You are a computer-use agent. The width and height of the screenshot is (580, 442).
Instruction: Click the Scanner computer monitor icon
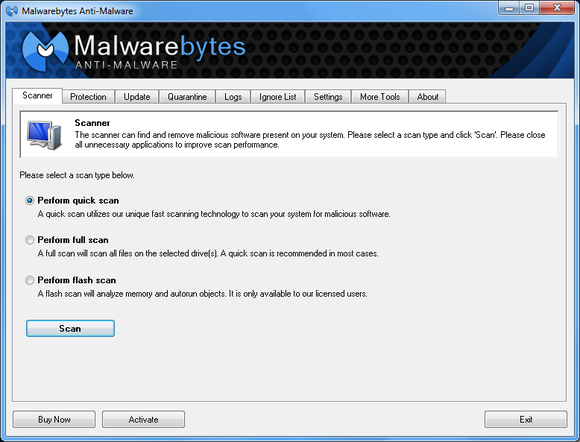point(44,135)
